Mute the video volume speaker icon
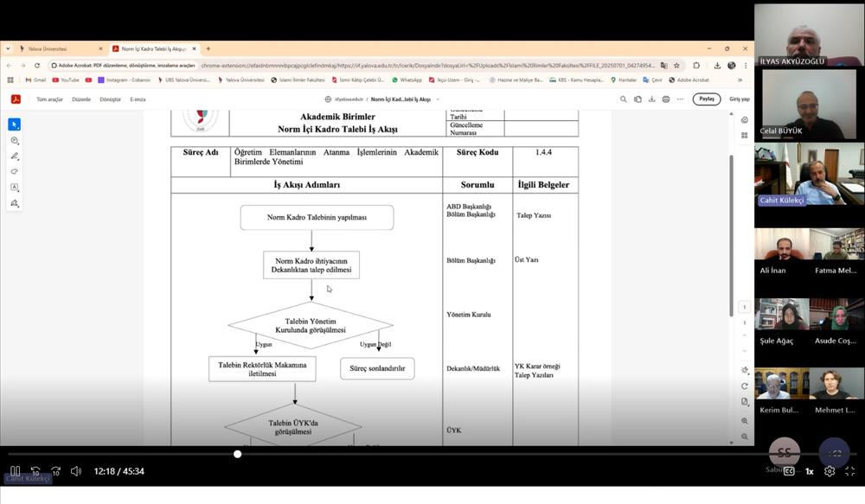The height and width of the screenshot is (504, 865). pos(76,471)
